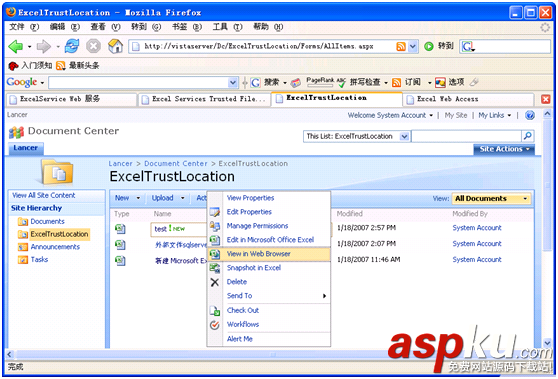Click the Google toolbar search G icon
The width and height of the screenshot is (558, 379).
coord(255,83)
